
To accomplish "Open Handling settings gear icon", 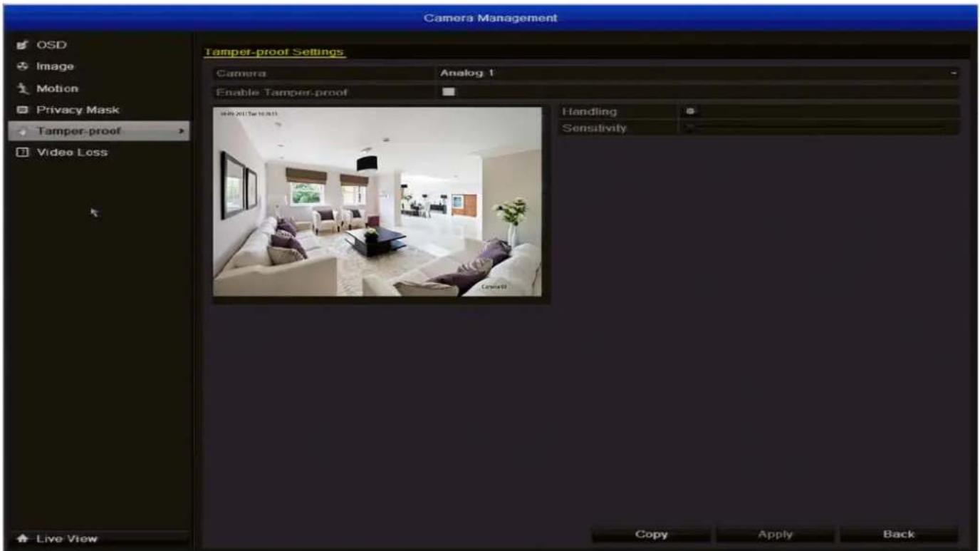I will (x=690, y=112).
